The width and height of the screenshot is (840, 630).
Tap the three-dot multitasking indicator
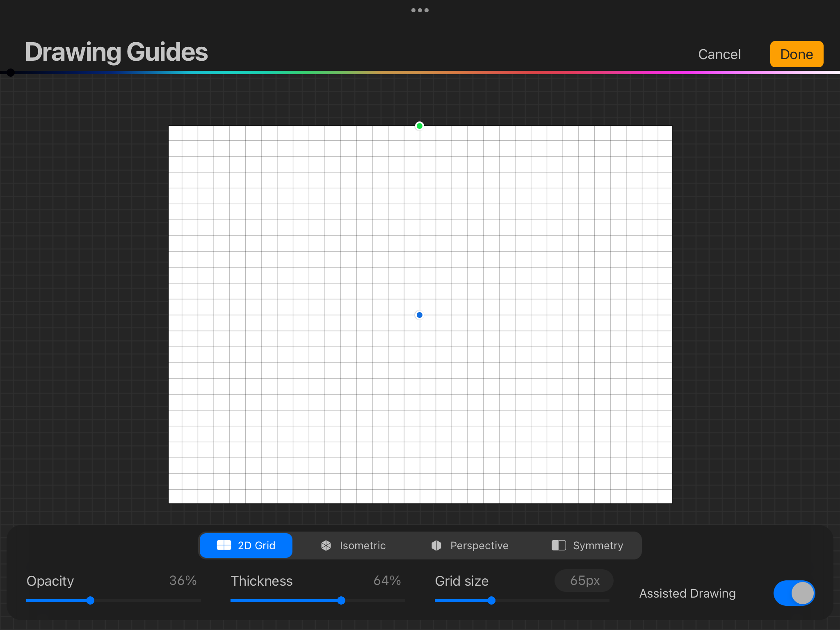click(420, 10)
